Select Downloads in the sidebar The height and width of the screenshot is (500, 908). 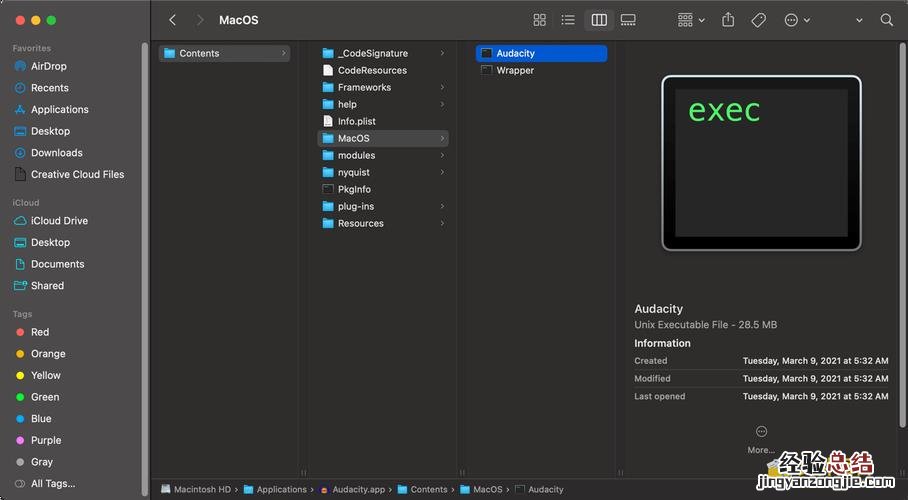(x=56, y=153)
